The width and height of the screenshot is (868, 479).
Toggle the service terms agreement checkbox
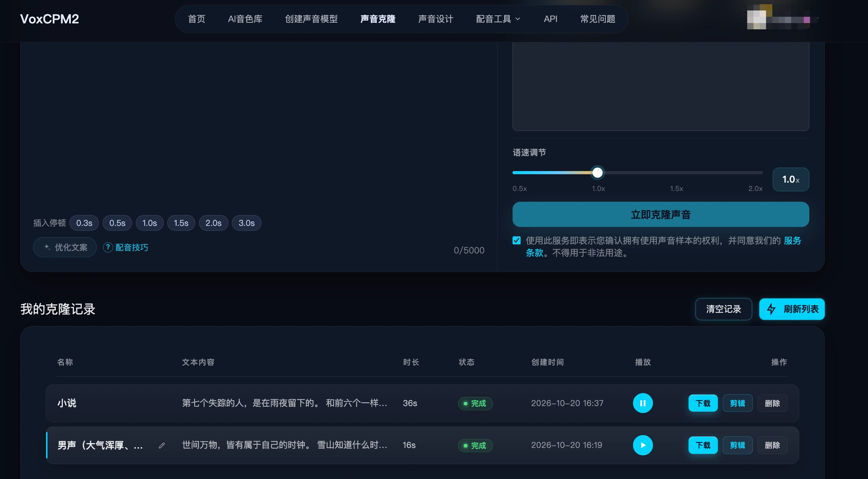pyautogui.click(x=516, y=241)
